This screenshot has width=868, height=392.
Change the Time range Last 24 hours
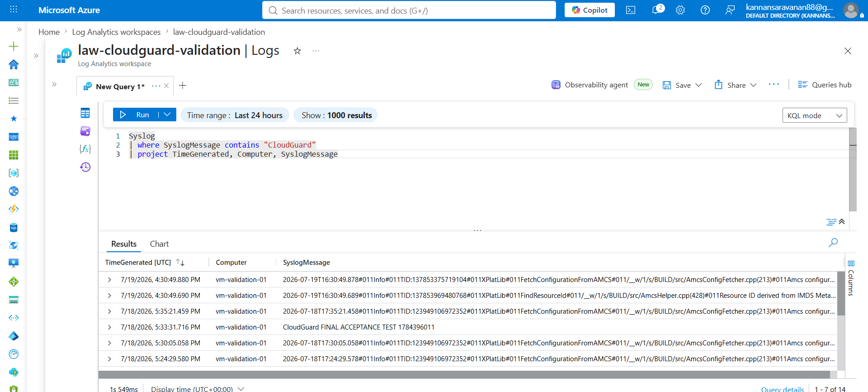pyautogui.click(x=235, y=115)
